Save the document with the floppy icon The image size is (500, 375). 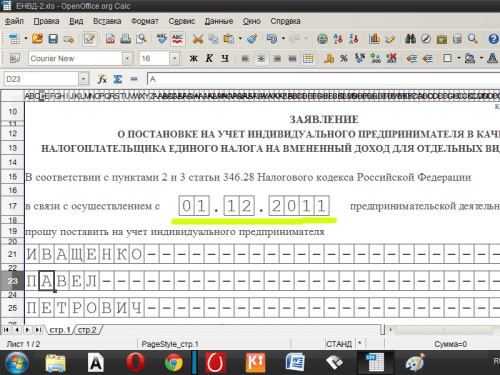(x=53, y=39)
